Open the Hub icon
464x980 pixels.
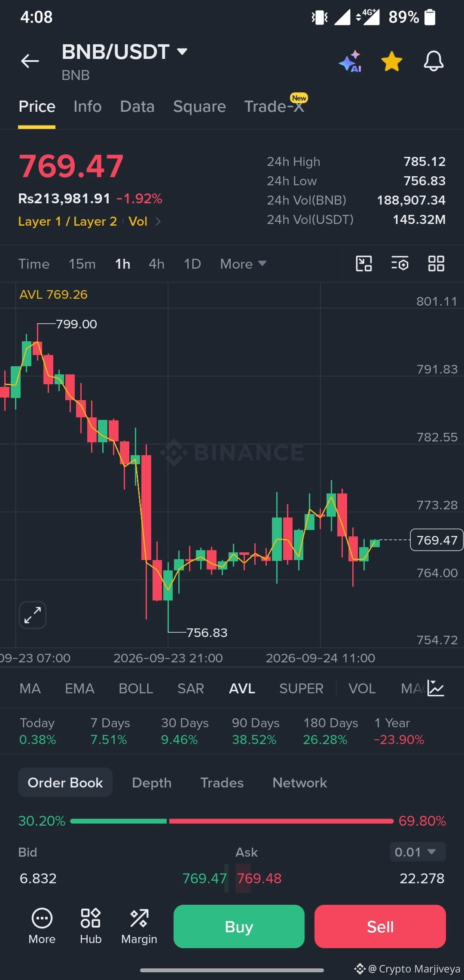(x=91, y=926)
